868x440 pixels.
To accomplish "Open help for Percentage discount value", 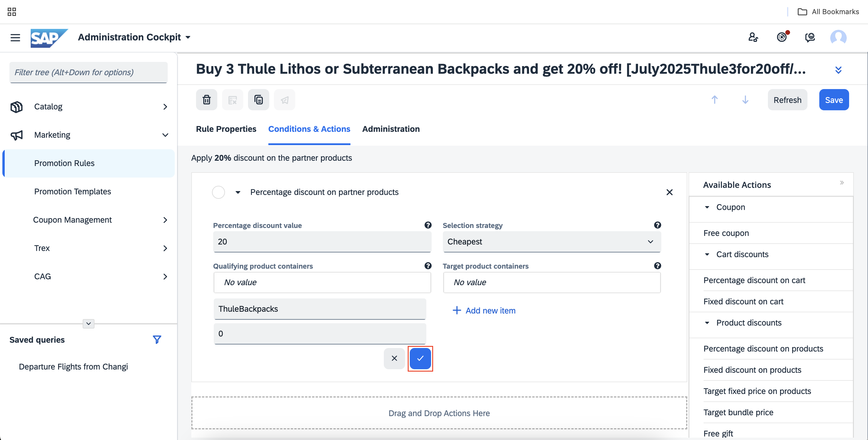I will [x=428, y=225].
